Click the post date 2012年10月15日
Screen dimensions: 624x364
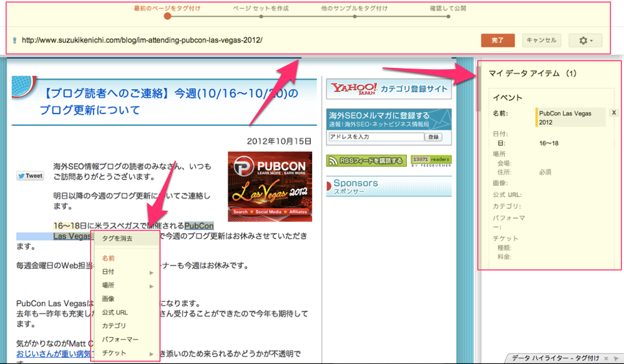click(x=279, y=141)
